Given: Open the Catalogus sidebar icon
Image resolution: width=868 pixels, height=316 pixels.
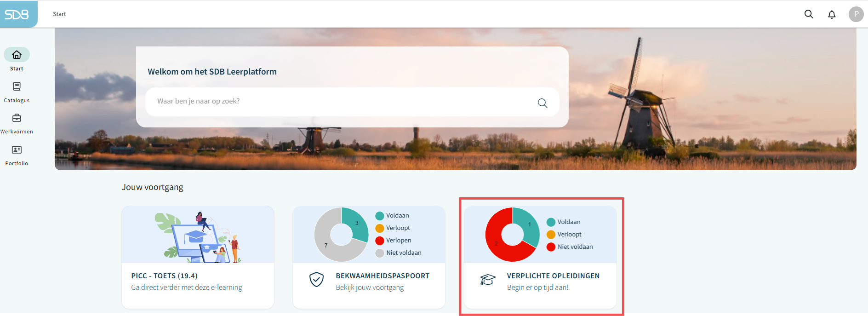Looking at the screenshot, I should point(17,86).
